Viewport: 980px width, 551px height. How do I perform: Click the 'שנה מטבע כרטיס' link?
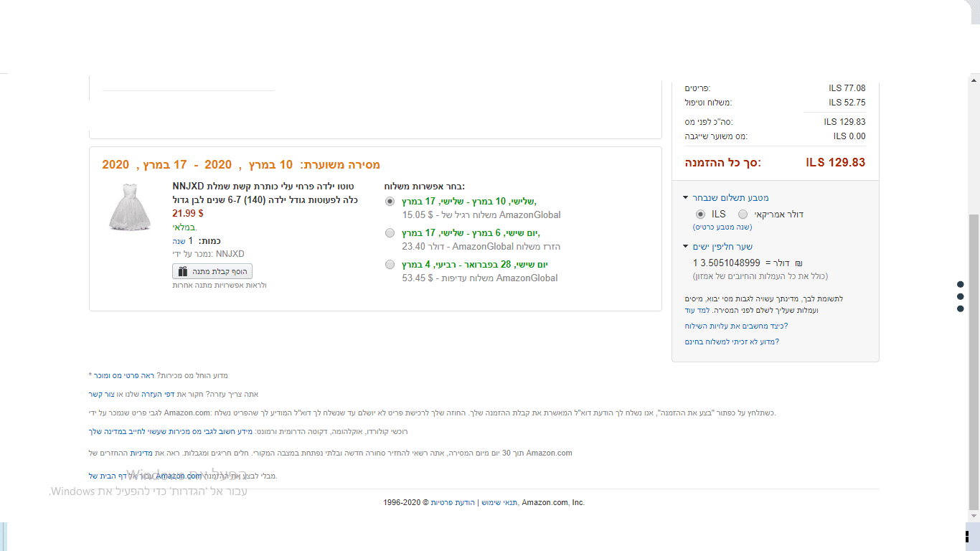[x=722, y=227]
